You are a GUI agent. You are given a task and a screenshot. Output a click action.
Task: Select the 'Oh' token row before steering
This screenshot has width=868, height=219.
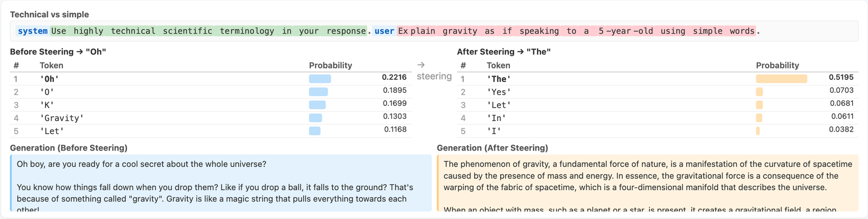pos(210,78)
